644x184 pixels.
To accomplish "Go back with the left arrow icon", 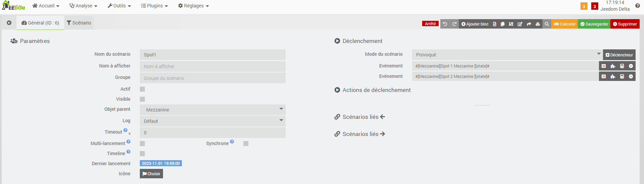I will [x=9, y=23].
